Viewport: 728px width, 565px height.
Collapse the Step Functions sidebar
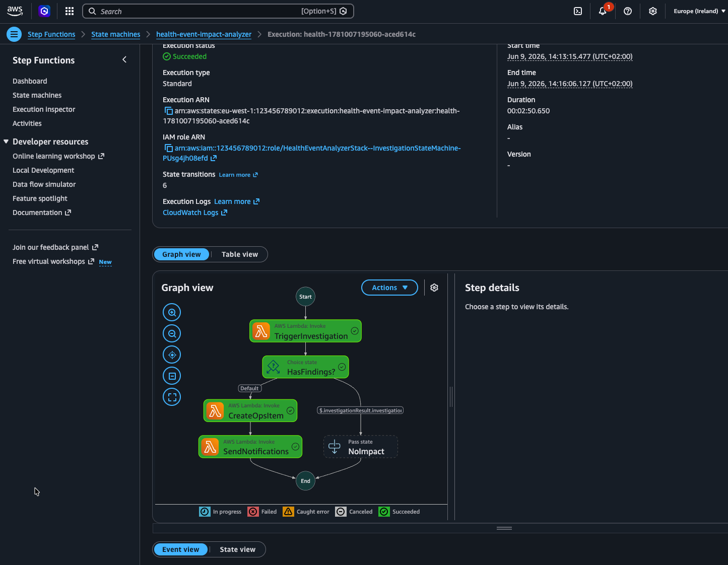124,59
